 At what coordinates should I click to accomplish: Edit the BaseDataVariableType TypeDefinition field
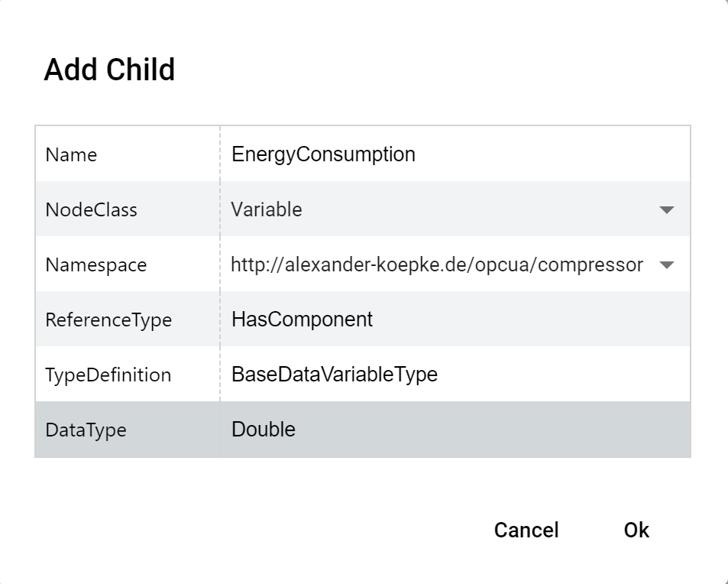pos(455,374)
